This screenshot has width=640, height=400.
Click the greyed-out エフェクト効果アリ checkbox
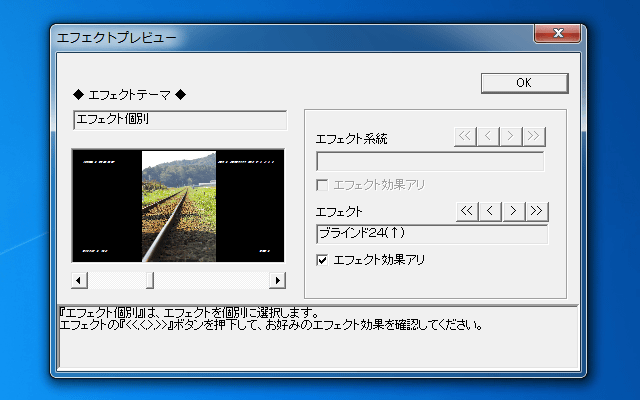[322, 185]
